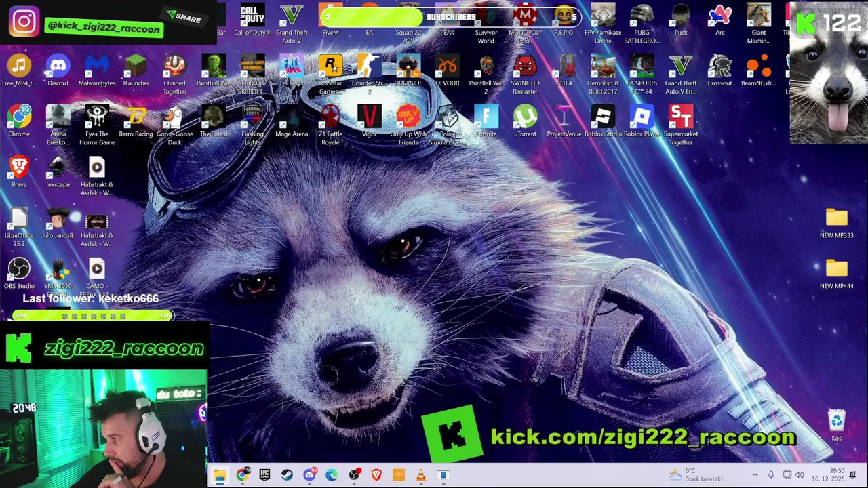Select the Juro Janosik icon
Screen dimensions: 868x488
[x=58, y=223]
